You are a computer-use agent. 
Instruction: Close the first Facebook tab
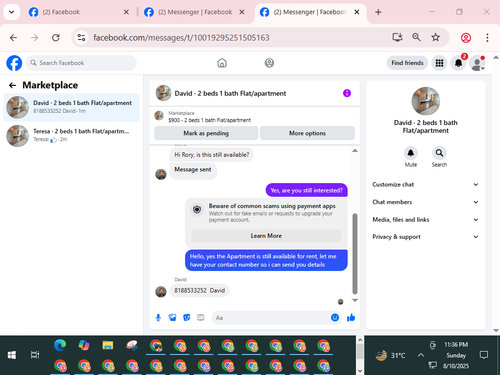click(126, 12)
